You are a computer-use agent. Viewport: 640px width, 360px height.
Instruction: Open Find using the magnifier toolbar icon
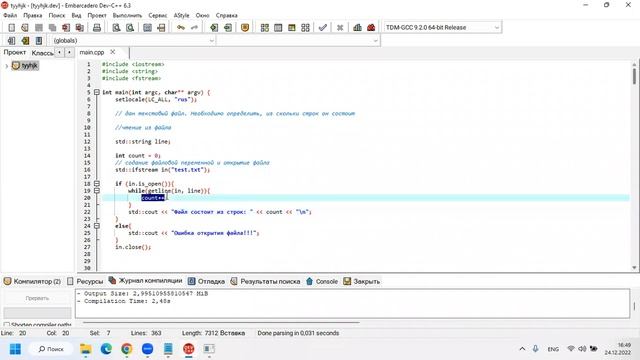[116, 28]
